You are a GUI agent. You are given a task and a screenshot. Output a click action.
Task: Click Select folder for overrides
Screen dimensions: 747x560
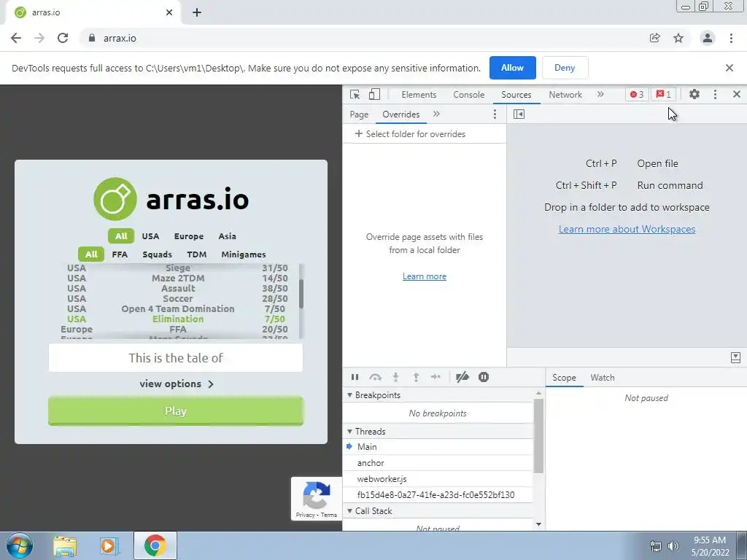(x=410, y=134)
